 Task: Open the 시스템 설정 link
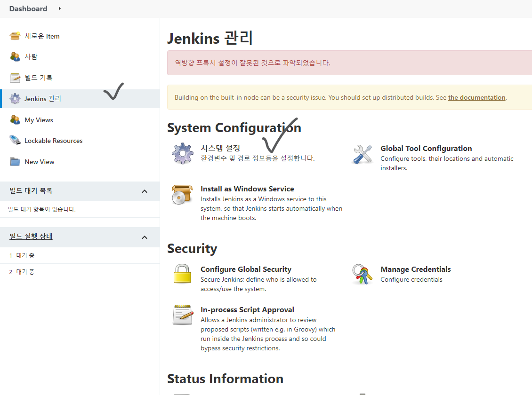point(220,148)
